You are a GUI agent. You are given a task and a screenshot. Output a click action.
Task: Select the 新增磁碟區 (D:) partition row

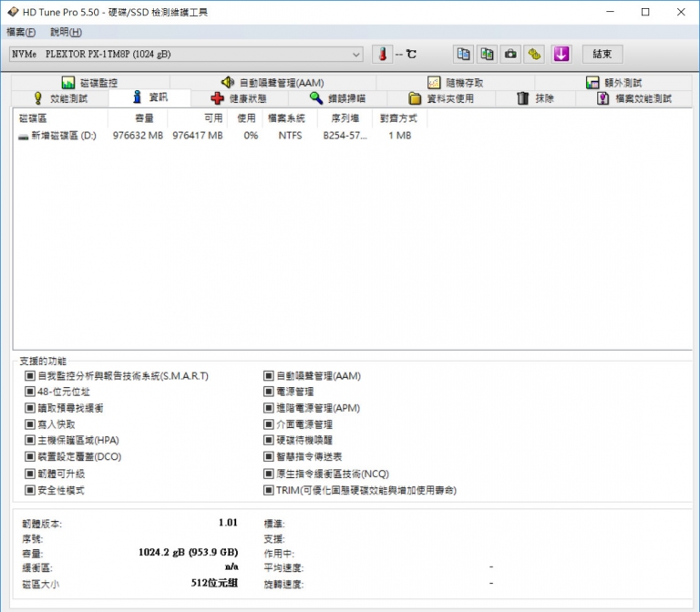coord(221,136)
